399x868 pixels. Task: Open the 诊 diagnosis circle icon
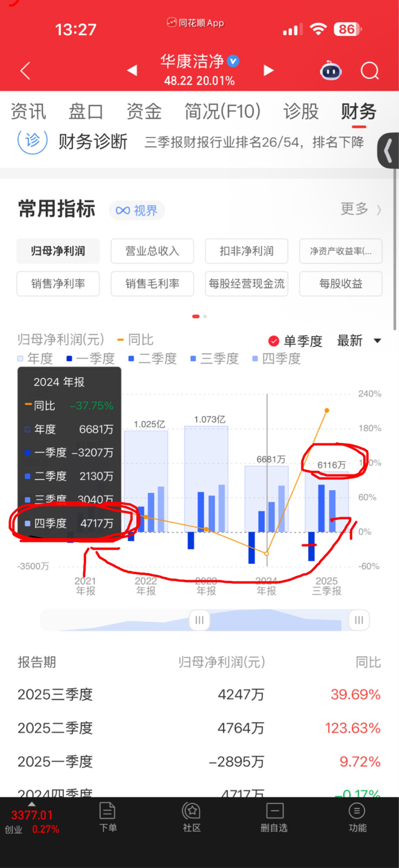[33, 140]
